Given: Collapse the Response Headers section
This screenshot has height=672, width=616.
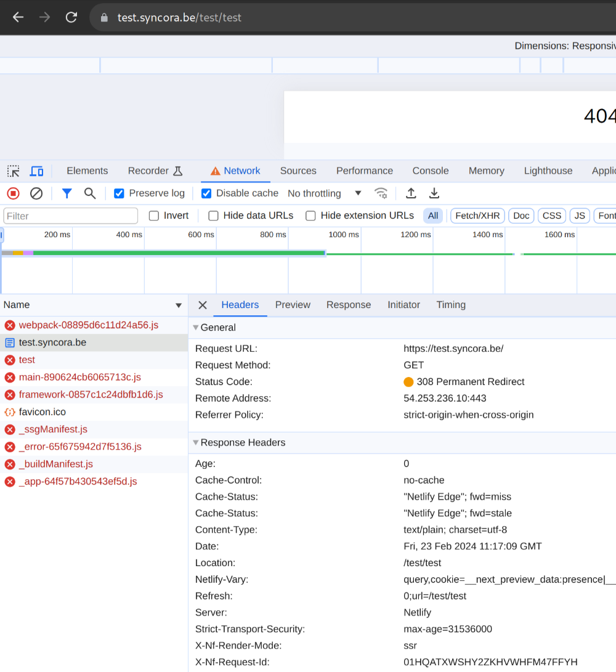Looking at the screenshot, I should 195,443.
